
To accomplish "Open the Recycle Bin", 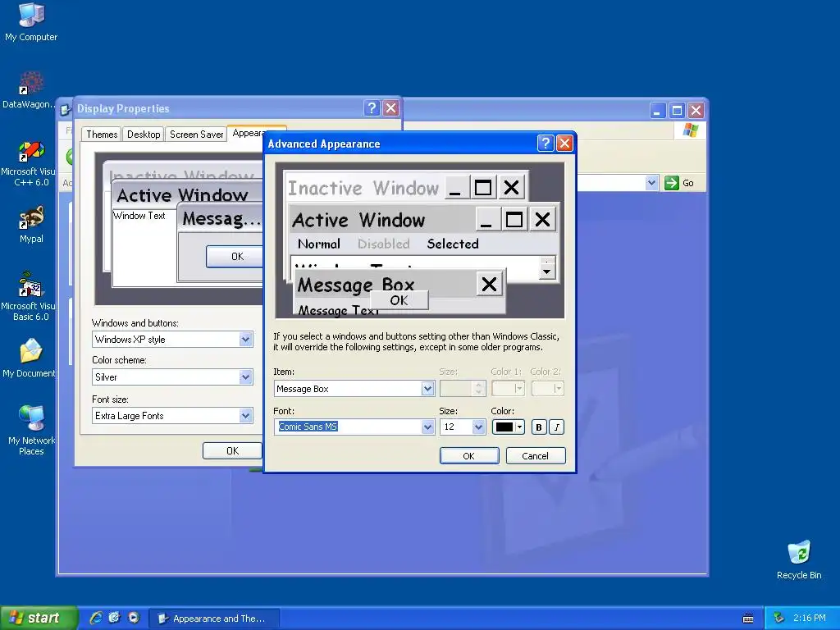I will (x=799, y=559).
